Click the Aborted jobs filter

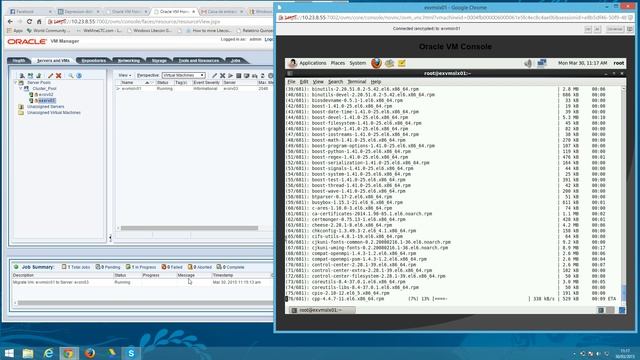pos(200,267)
